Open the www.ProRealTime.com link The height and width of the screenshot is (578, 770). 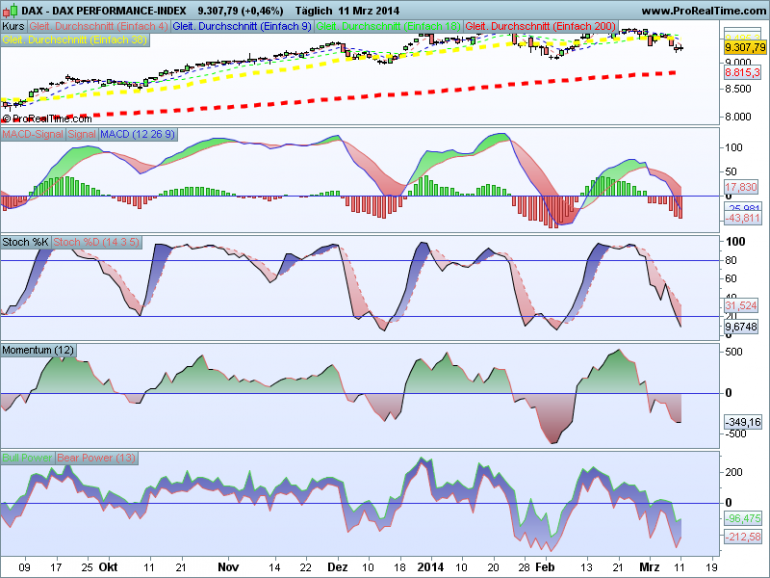coord(703,10)
